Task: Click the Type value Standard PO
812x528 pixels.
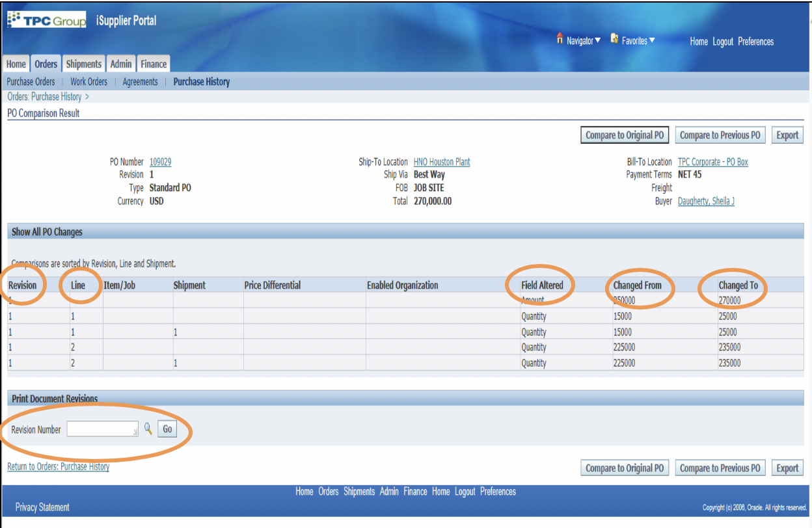Action: pos(170,188)
